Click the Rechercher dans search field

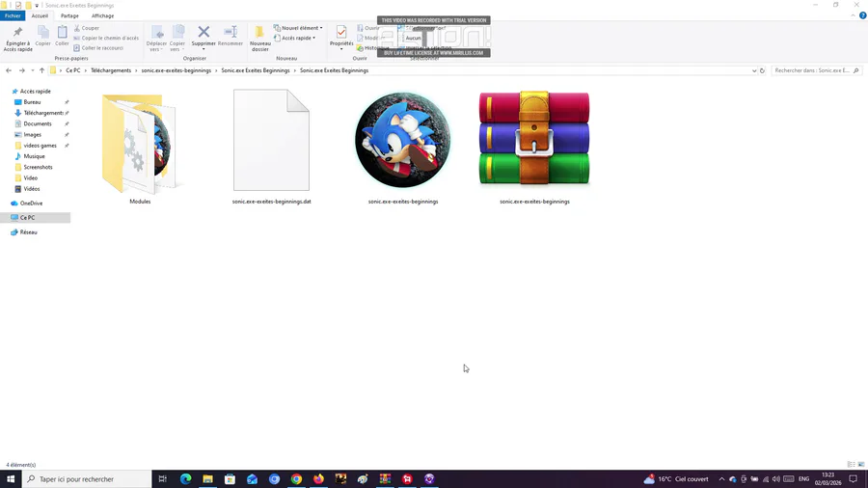[x=815, y=70]
